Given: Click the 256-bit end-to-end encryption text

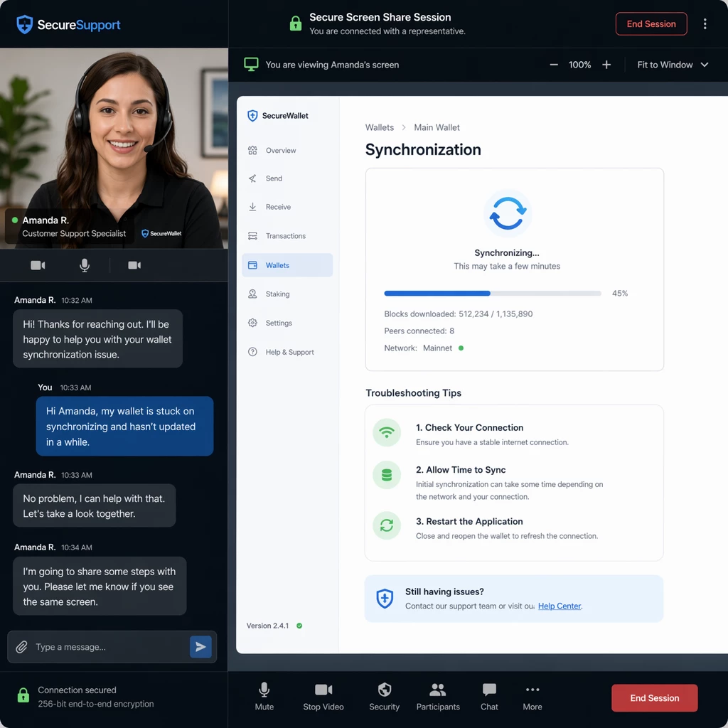Looking at the screenshot, I should click(x=96, y=703).
